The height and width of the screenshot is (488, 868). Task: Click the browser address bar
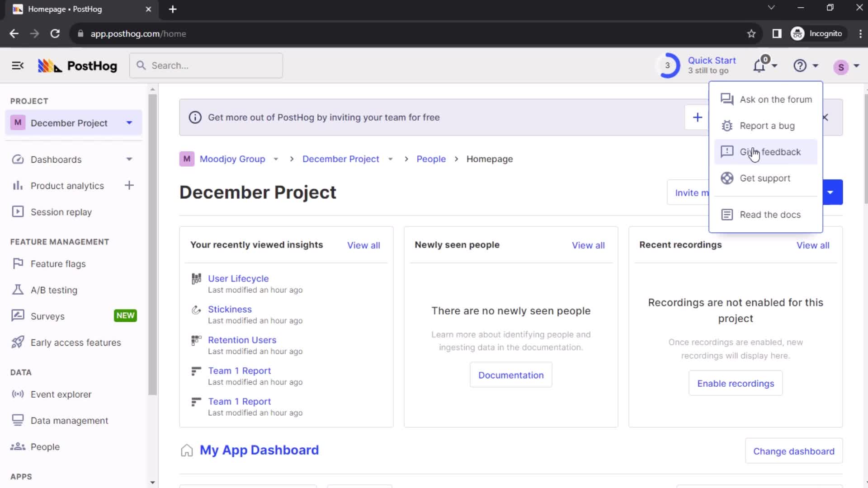pos(407,34)
